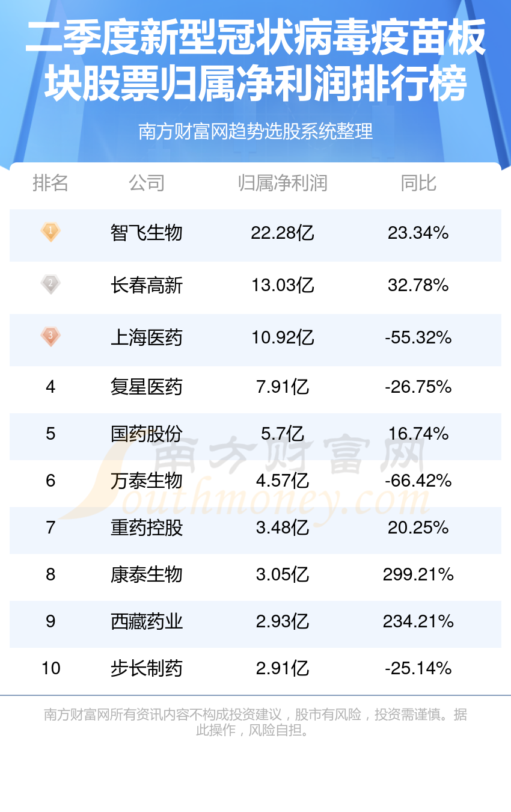Click company name 复星医药
511x812 pixels.
pyautogui.click(x=147, y=387)
